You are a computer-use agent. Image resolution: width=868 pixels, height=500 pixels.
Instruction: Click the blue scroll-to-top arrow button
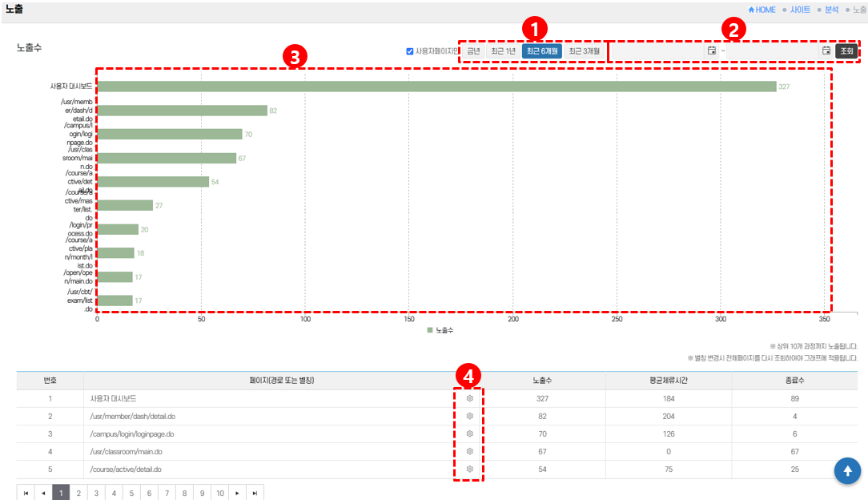tap(847, 471)
